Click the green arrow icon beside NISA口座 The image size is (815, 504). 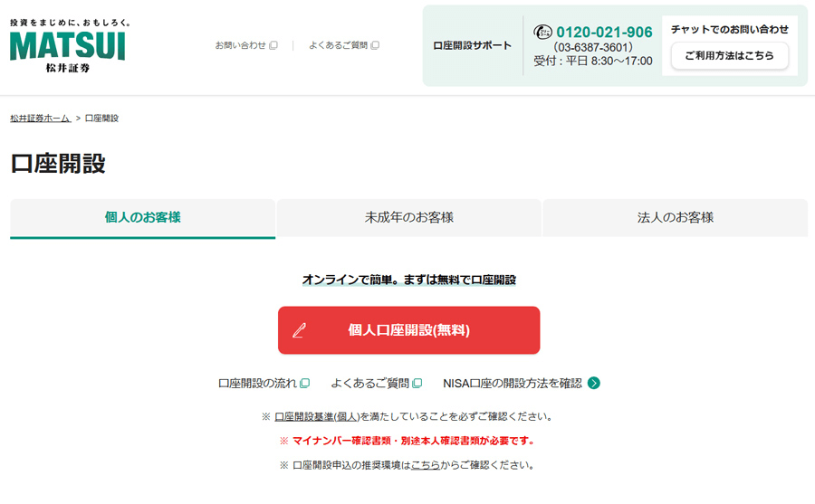593,383
